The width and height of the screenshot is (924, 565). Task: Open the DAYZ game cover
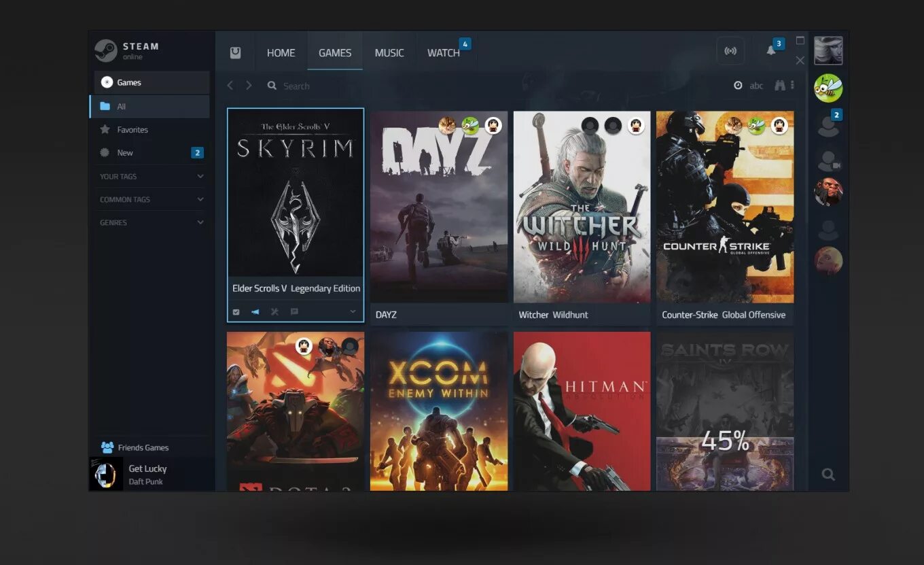point(439,207)
